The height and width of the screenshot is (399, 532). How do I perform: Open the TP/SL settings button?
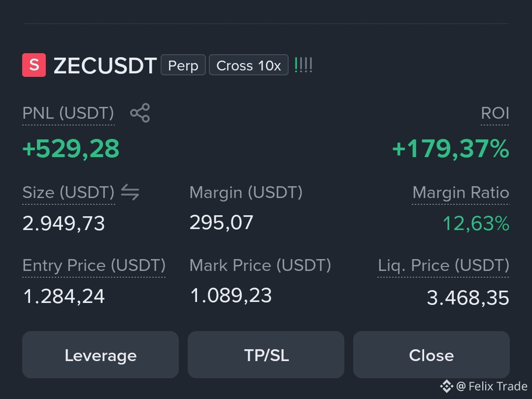(266, 355)
